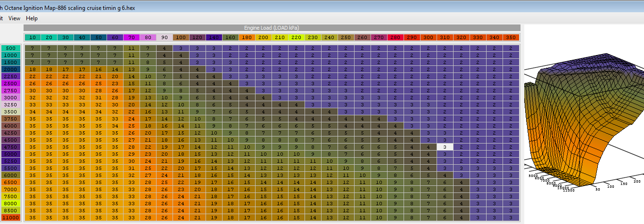Select the 8500 RPM row header
Viewport: 644px width, 224px height.
click(11, 210)
